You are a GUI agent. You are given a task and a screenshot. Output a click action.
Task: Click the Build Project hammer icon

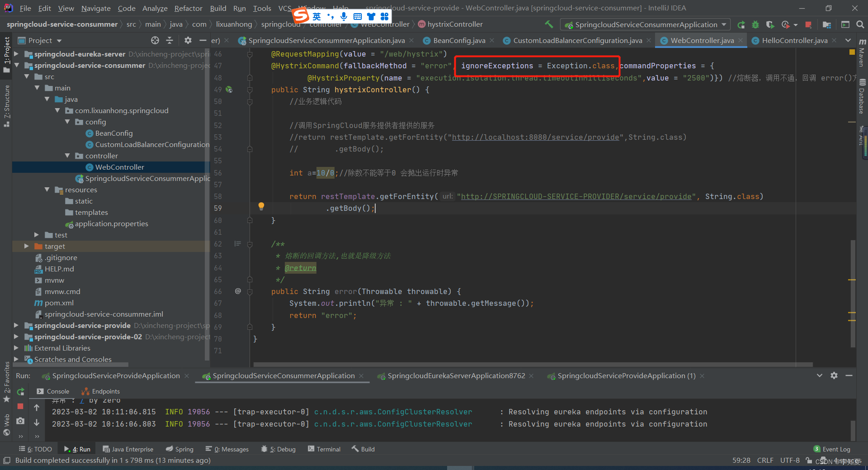[549, 24]
